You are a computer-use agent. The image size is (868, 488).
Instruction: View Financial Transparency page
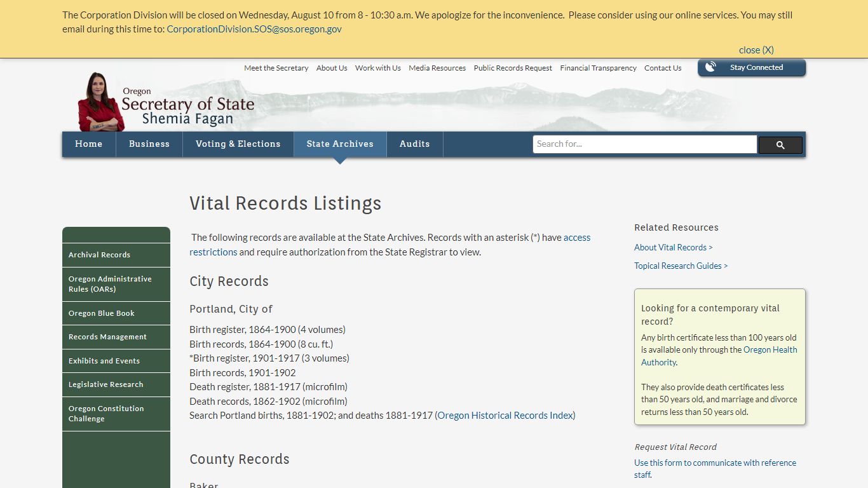(x=598, y=68)
